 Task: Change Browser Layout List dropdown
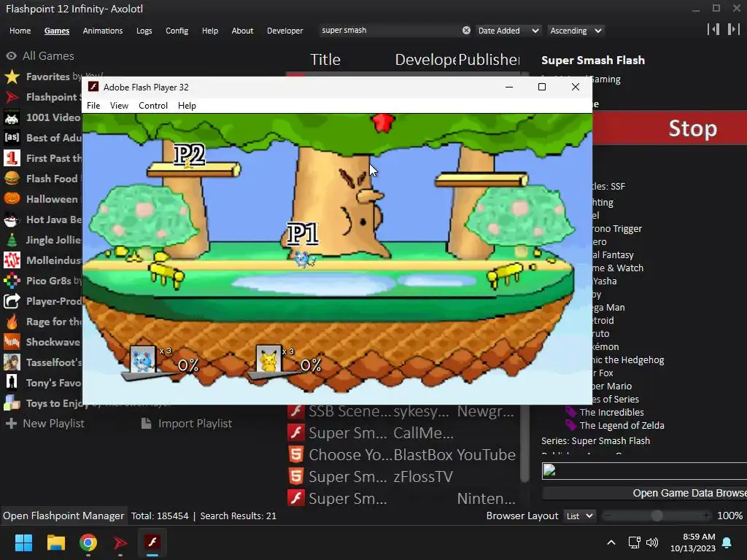pyautogui.click(x=579, y=516)
